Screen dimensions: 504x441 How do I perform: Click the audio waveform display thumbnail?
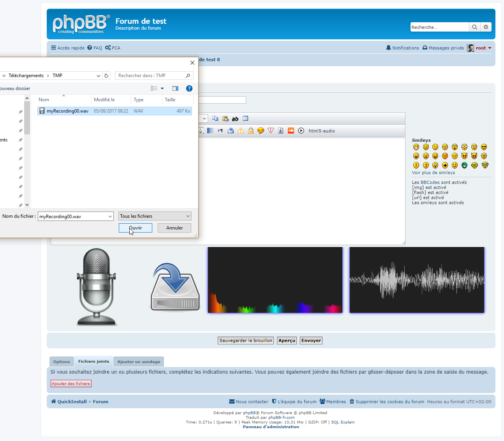coord(417,280)
